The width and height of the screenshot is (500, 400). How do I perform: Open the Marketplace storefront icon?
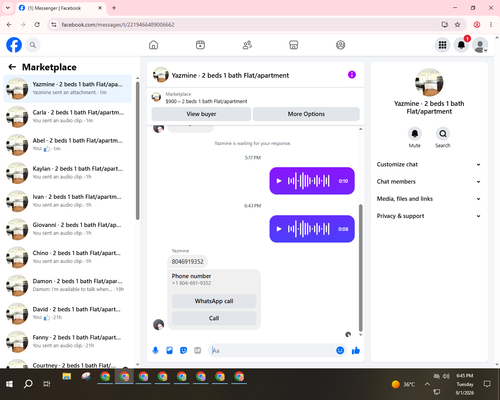[x=294, y=45]
